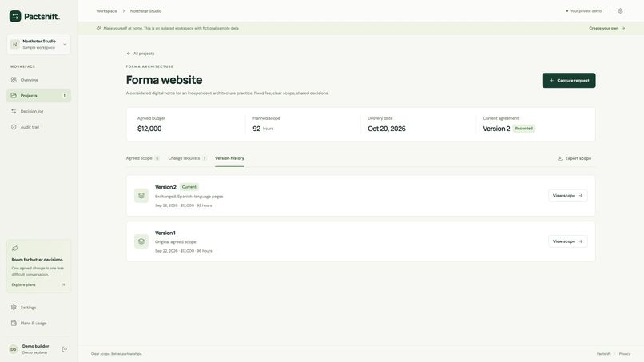
Task: Click the Settings gear icon in the sidebar
Action: pyautogui.click(x=14, y=308)
